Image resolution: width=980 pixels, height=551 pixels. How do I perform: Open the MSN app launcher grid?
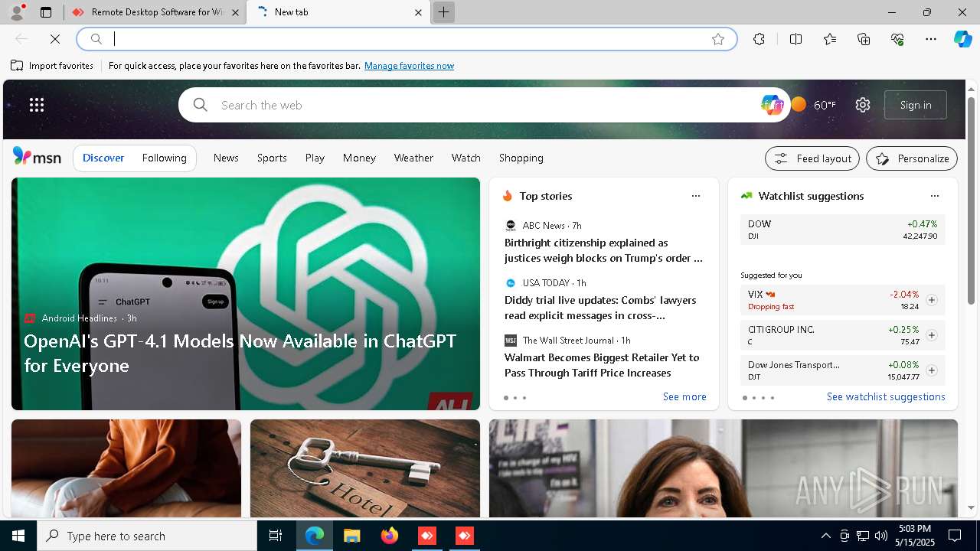pos(37,105)
